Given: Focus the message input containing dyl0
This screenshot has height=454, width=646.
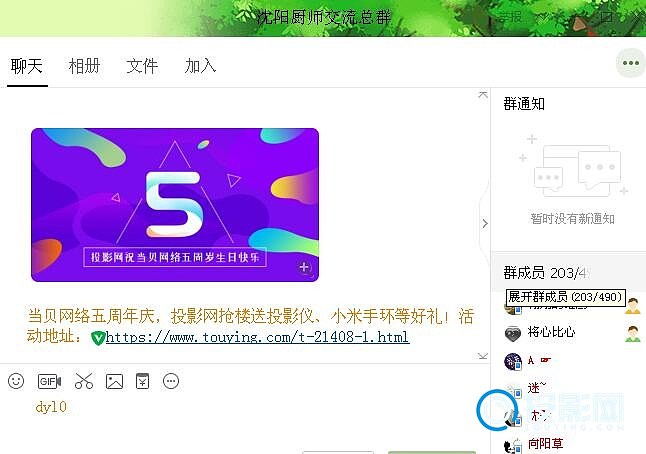Looking at the screenshot, I should (x=243, y=422).
